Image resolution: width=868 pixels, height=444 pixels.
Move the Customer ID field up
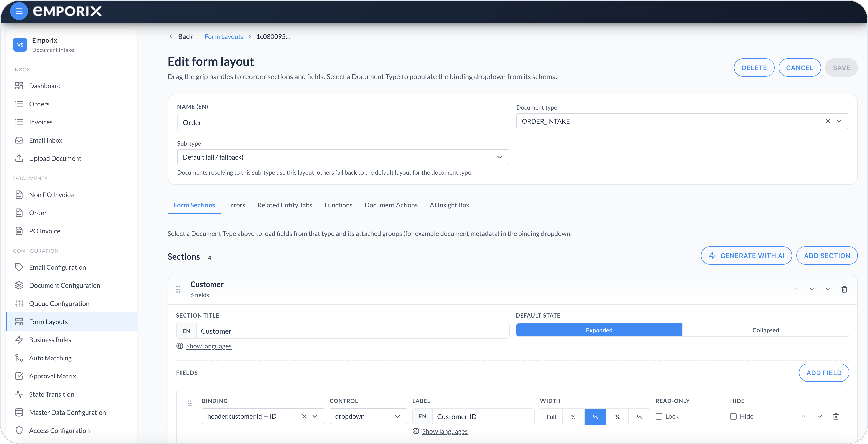click(x=803, y=416)
